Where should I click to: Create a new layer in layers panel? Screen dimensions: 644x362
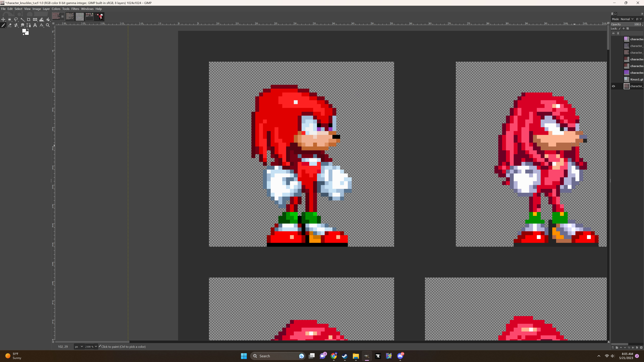point(613,348)
